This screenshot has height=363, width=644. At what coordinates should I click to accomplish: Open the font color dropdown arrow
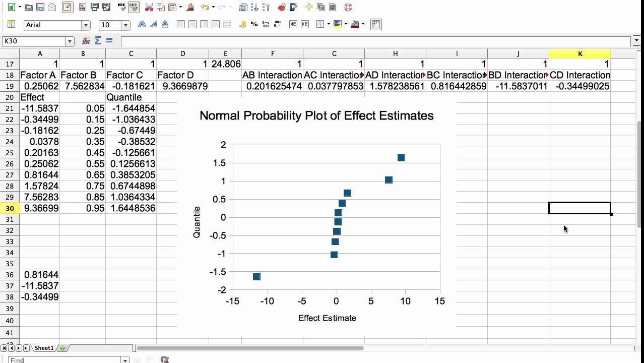[363, 25]
